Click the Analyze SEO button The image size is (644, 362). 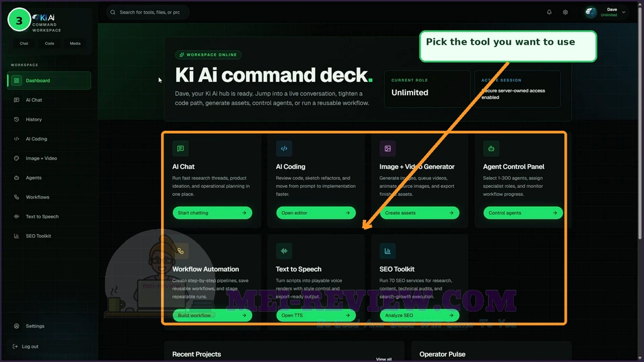(x=419, y=315)
